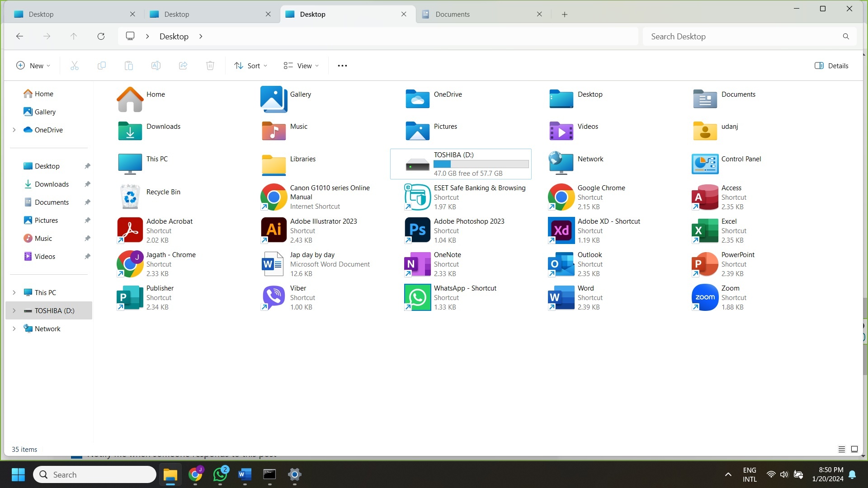Switch to the first Desktop tab
868x488 pixels.
pos(75,14)
